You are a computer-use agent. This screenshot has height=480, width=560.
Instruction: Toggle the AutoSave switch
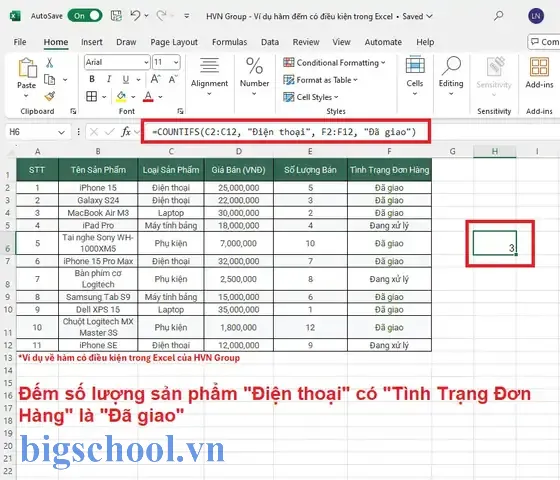pos(85,16)
